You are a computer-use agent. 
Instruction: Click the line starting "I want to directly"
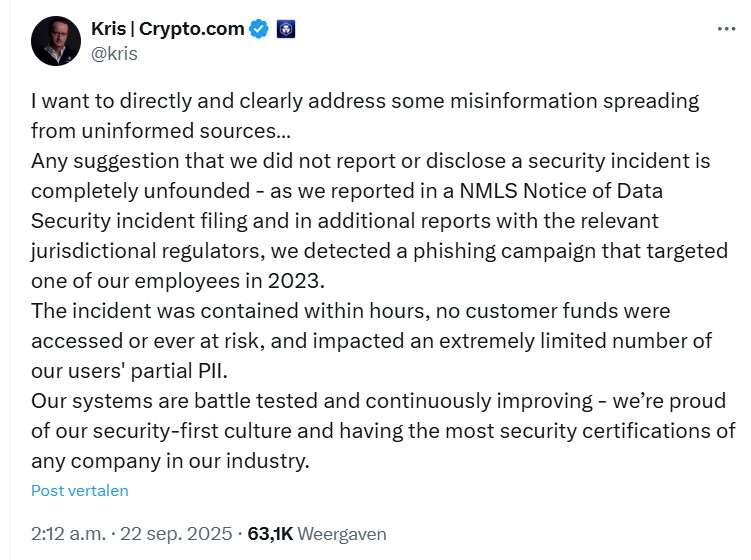(365, 101)
